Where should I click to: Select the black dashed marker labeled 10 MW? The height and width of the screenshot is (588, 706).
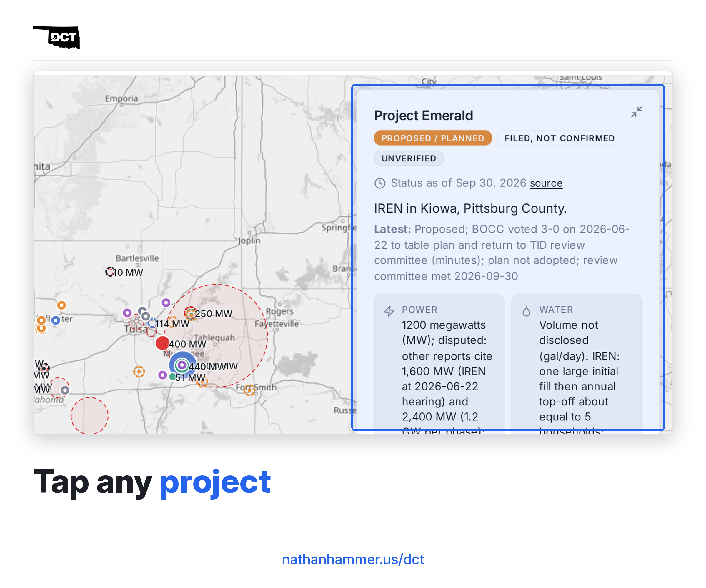110,271
